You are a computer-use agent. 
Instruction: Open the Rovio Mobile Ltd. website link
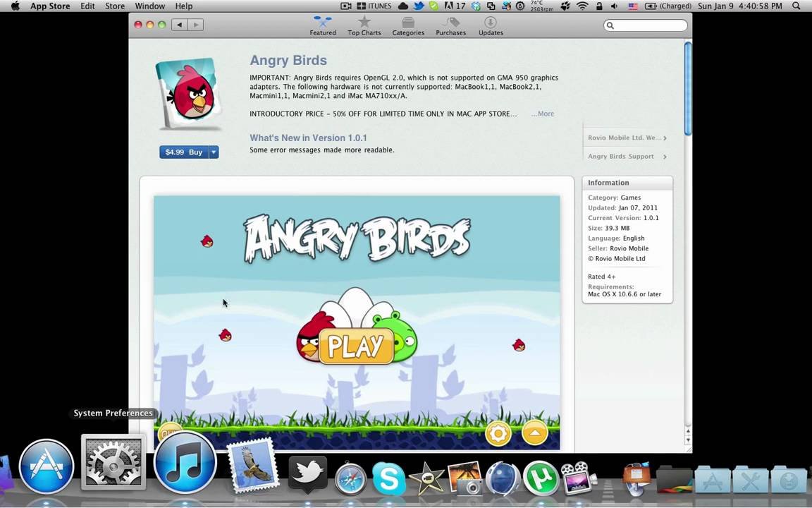[x=627, y=138]
